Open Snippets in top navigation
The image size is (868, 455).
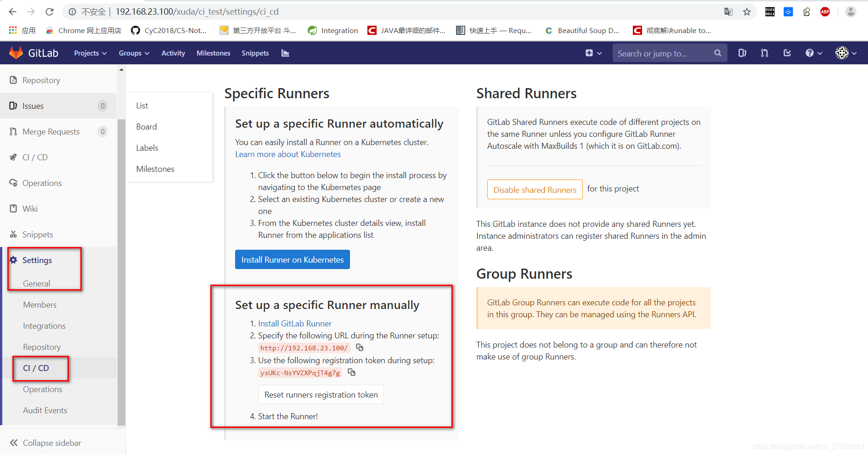(x=255, y=53)
